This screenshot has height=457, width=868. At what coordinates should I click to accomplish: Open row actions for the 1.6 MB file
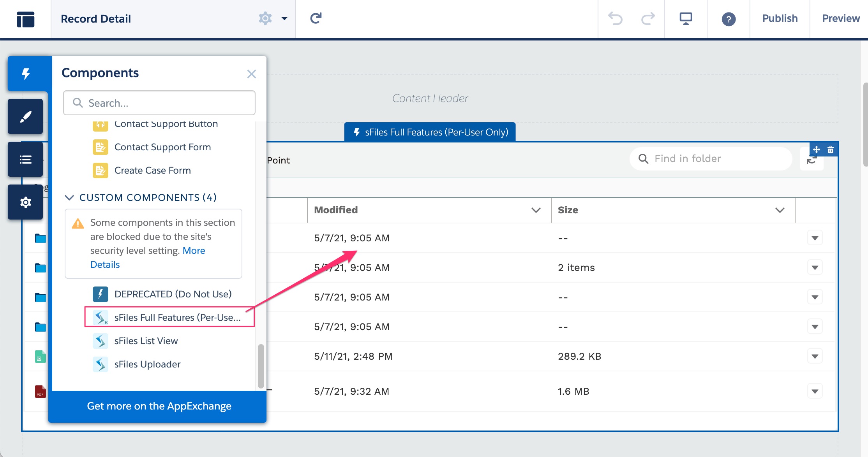(815, 391)
